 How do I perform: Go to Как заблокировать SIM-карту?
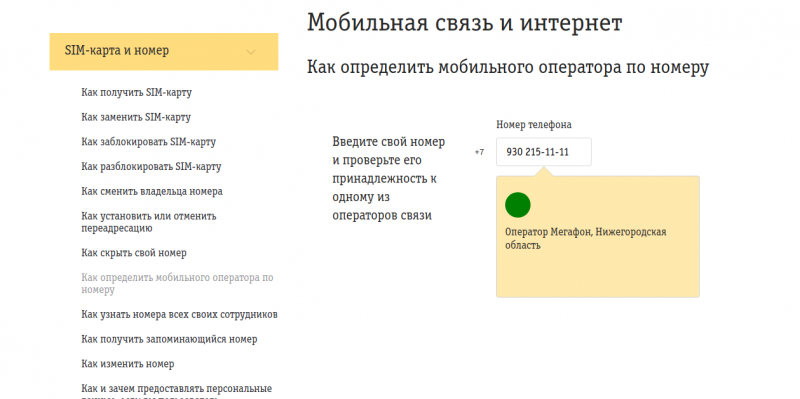pyautogui.click(x=148, y=141)
